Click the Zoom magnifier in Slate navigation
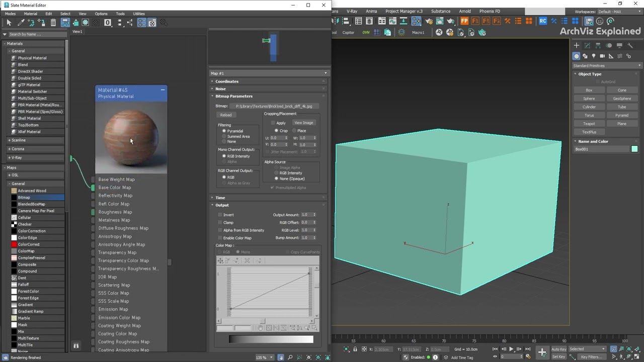Viewport: 644px width, 362px height. point(290,357)
